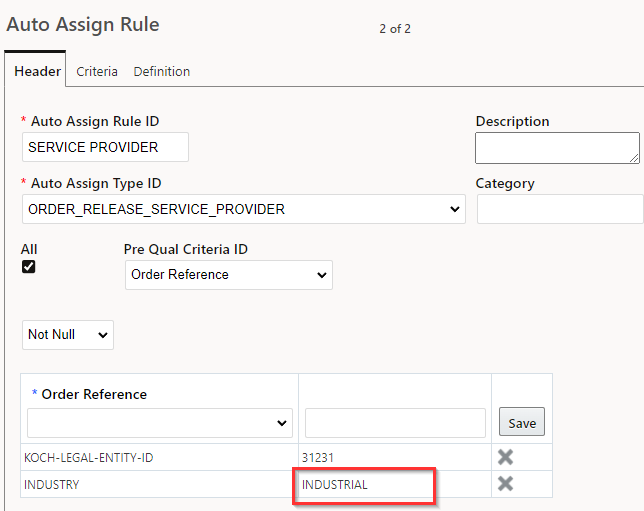Open the Definition tab

[162, 71]
